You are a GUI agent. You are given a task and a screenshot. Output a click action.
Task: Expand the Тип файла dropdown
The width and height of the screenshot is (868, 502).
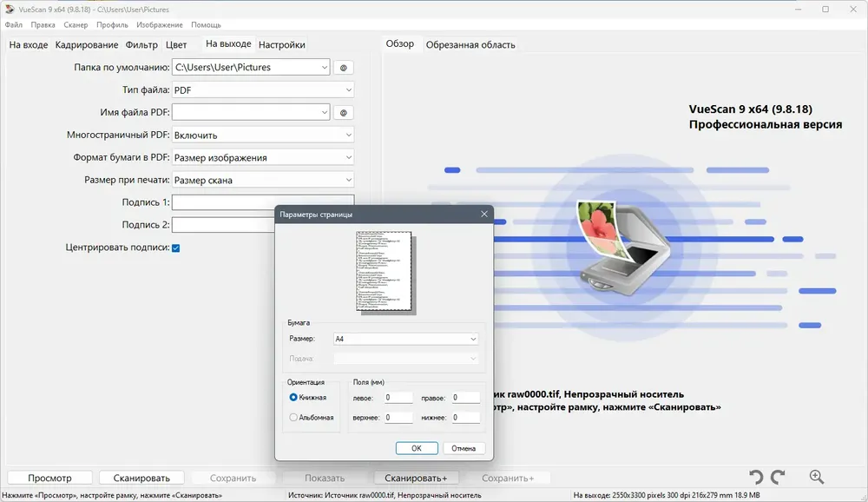[263, 90]
